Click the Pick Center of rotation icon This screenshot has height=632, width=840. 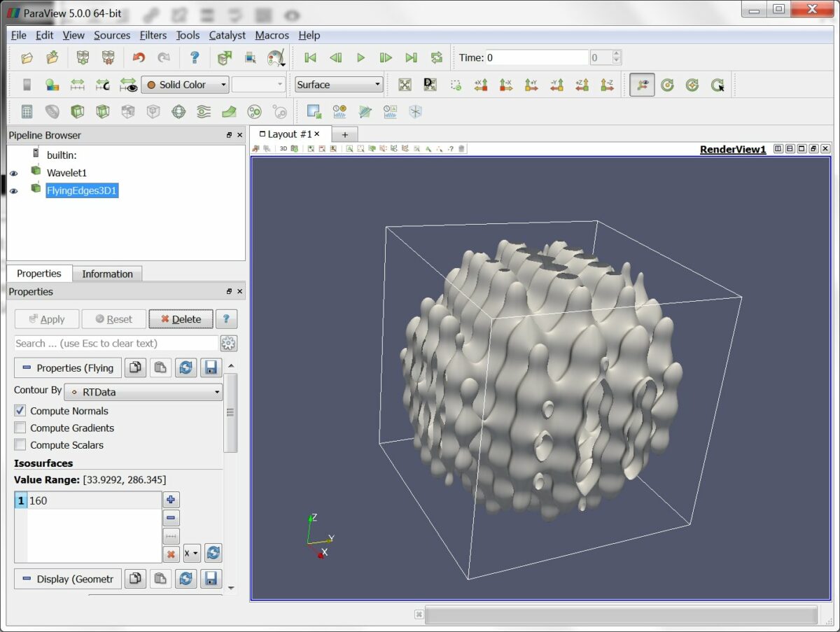[717, 85]
